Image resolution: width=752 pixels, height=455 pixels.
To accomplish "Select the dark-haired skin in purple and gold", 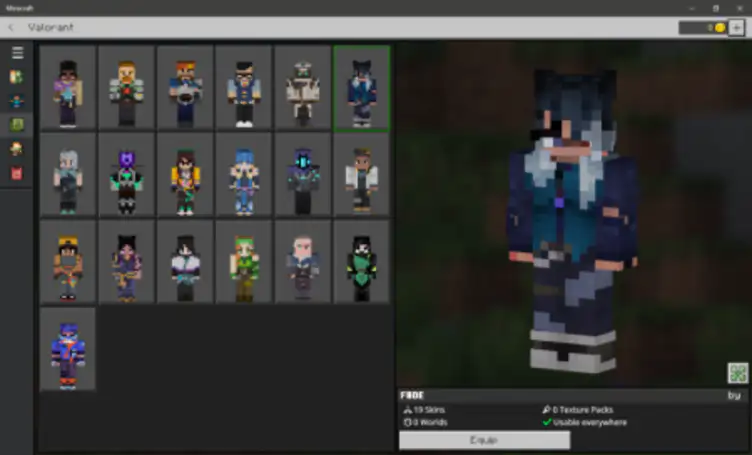I will click(127, 262).
